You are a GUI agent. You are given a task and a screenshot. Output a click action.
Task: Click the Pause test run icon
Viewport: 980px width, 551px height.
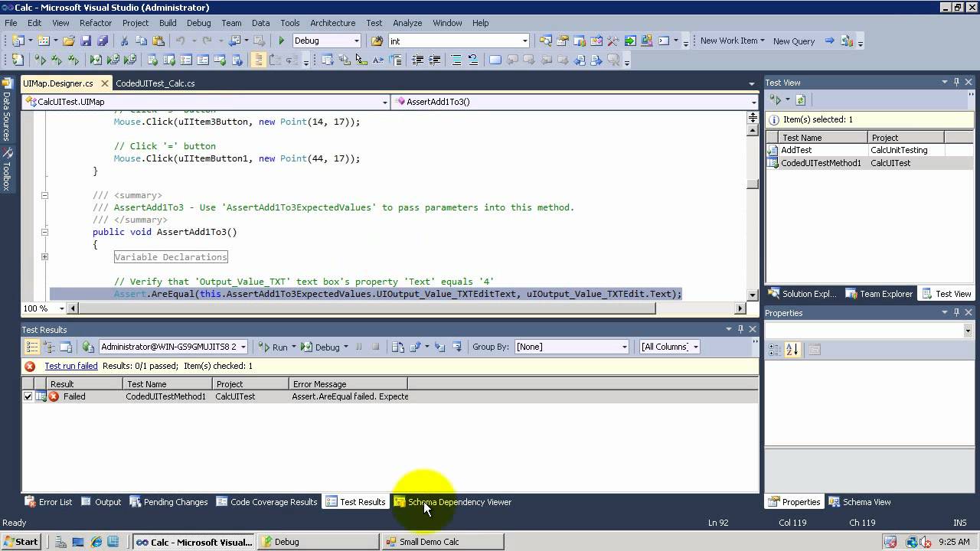[358, 347]
